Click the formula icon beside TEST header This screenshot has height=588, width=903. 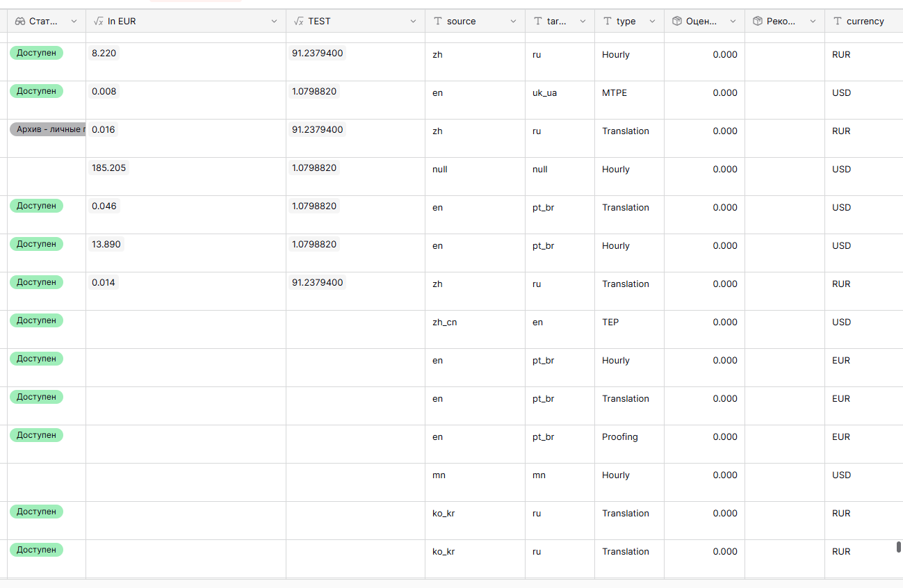tap(299, 22)
